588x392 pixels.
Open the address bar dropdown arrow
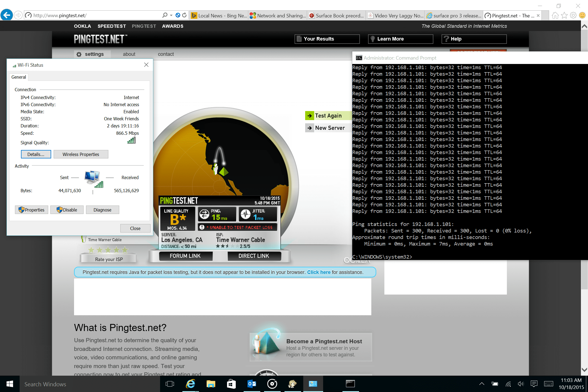(x=171, y=15)
